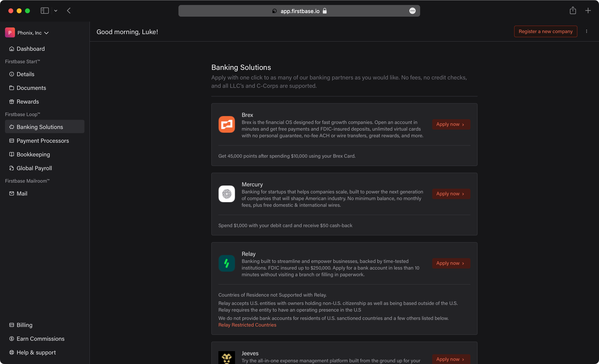Click the Banking Solutions piggy bank icon
Image resolution: width=599 pixels, height=364 pixels.
[x=11, y=127]
